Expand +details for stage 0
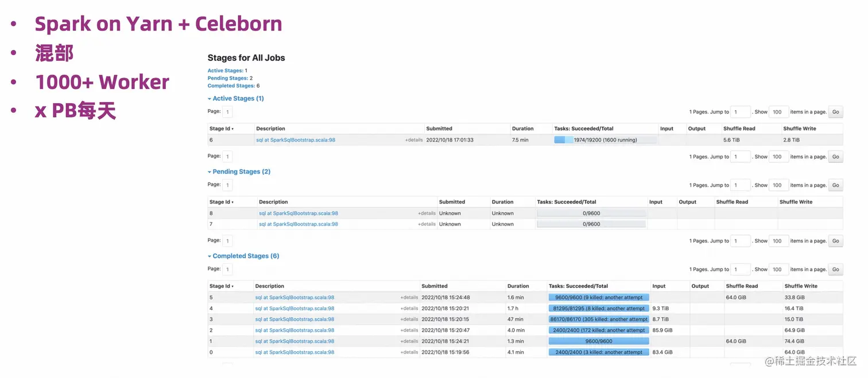Screen dimensions: 868x378 409,352
